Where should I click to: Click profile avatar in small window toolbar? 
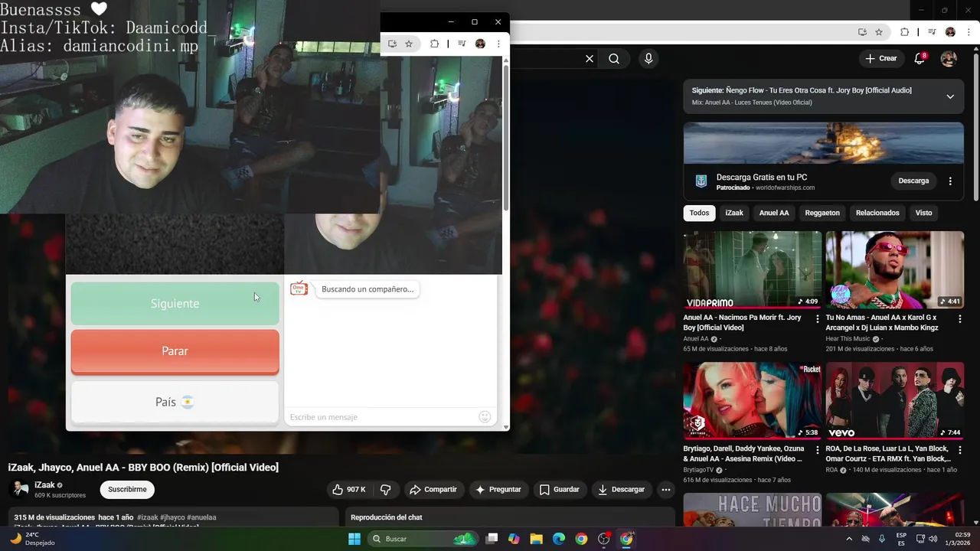tap(480, 44)
